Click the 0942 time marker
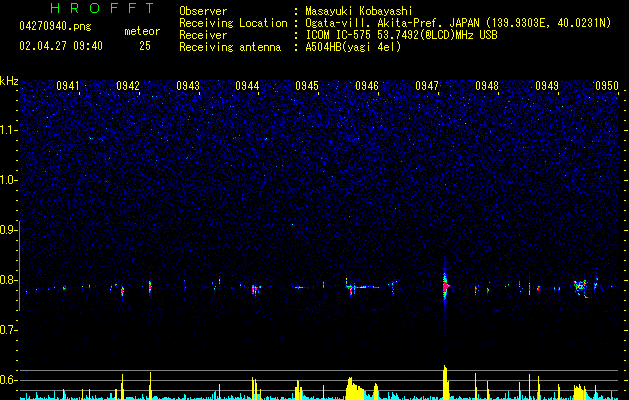 128,86
